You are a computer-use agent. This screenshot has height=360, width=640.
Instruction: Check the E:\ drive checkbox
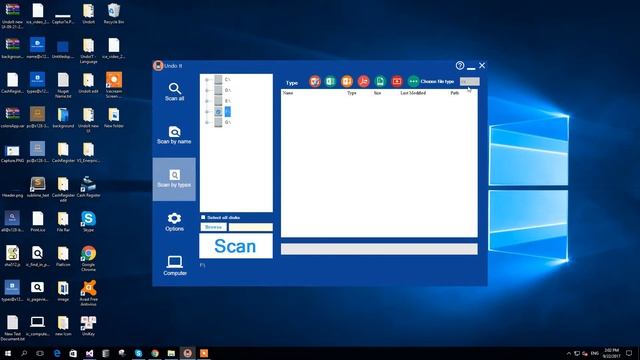point(218,101)
